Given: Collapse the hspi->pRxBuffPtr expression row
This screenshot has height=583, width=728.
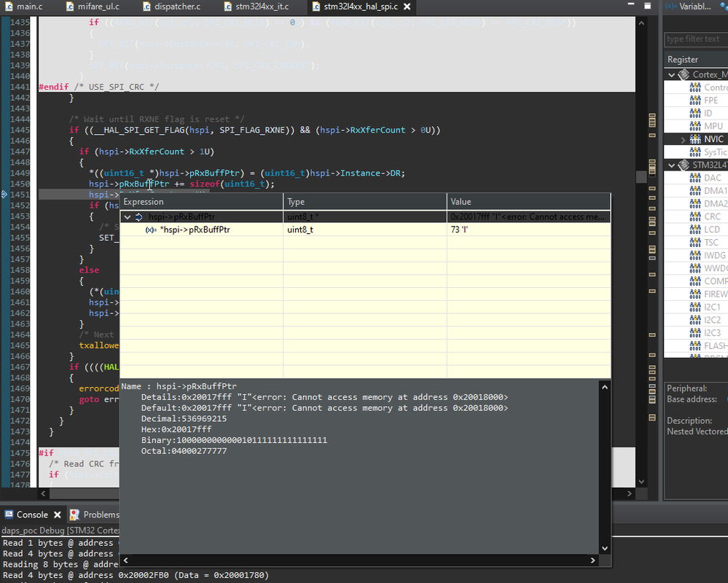Looking at the screenshot, I should 128,216.
